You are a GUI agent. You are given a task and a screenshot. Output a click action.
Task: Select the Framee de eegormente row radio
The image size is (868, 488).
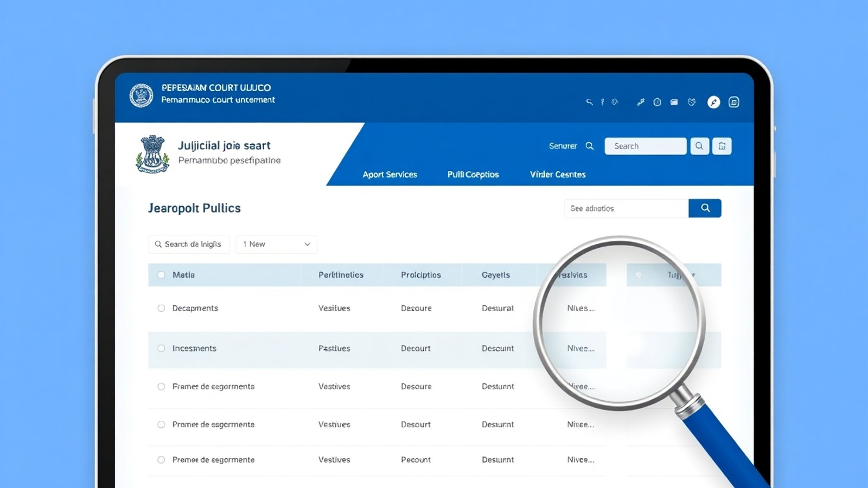pyautogui.click(x=161, y=387)
